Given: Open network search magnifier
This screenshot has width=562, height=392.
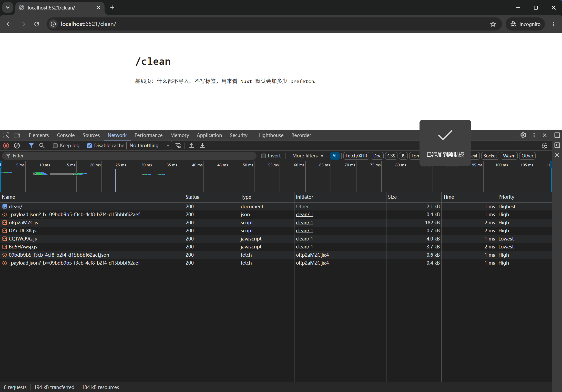Looking at the screenshot, I should click(42, 146).
